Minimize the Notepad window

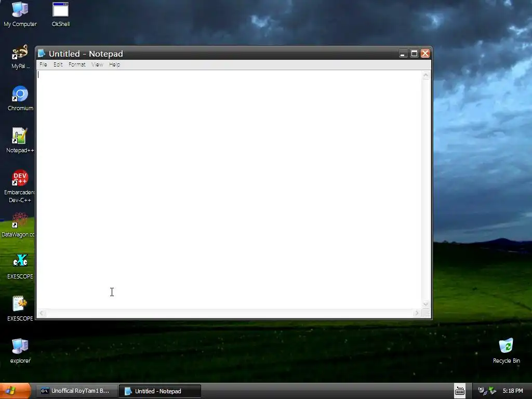(x=403, y=54)
